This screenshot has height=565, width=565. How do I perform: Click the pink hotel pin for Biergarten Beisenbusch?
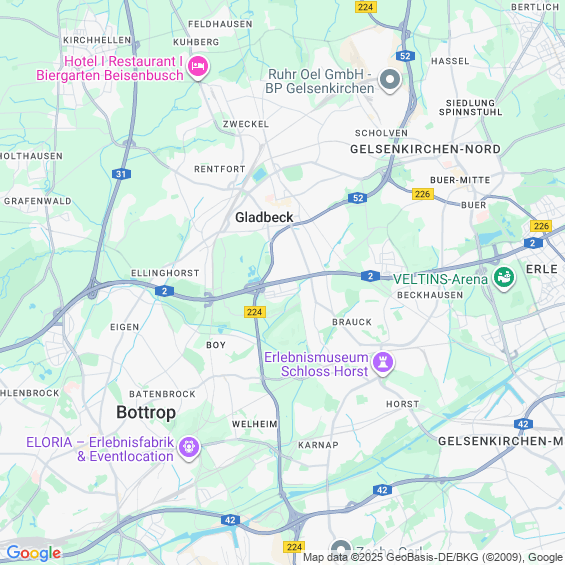point(198,67)
